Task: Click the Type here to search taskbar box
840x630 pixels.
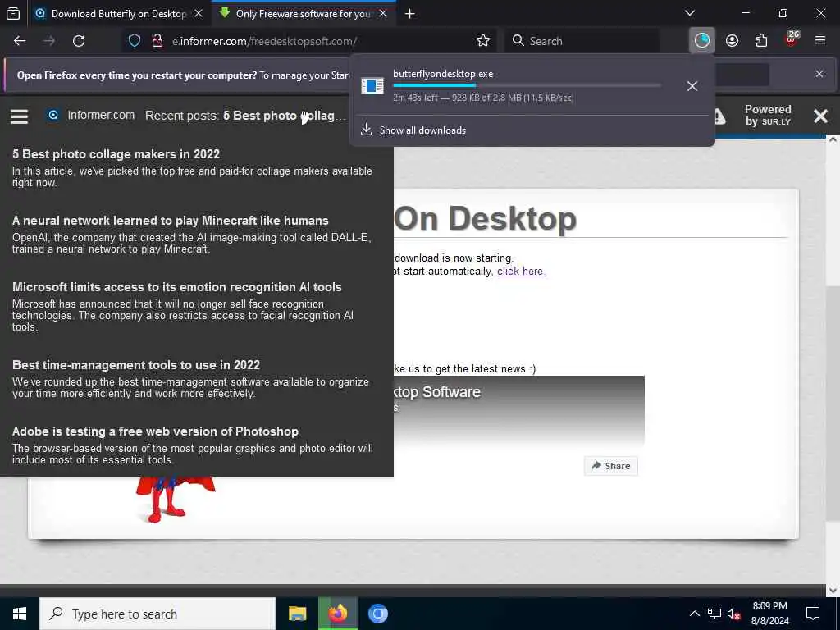Action: coord(157,614)
